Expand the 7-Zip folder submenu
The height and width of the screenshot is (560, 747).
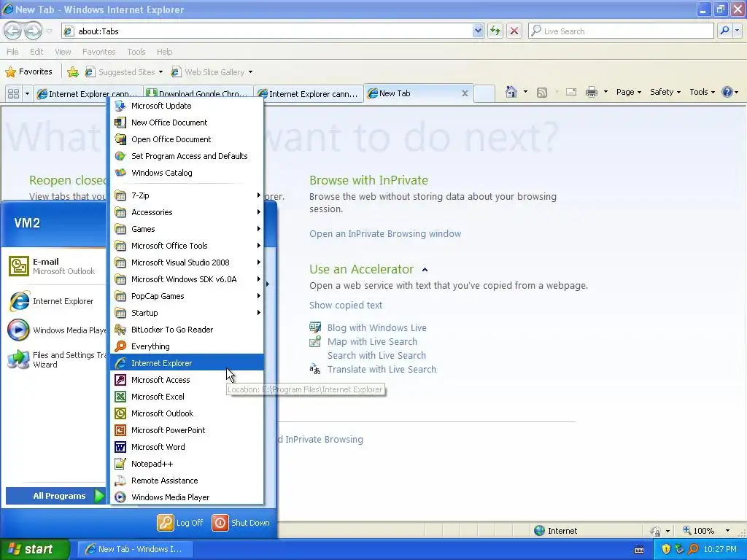point(187,195)
